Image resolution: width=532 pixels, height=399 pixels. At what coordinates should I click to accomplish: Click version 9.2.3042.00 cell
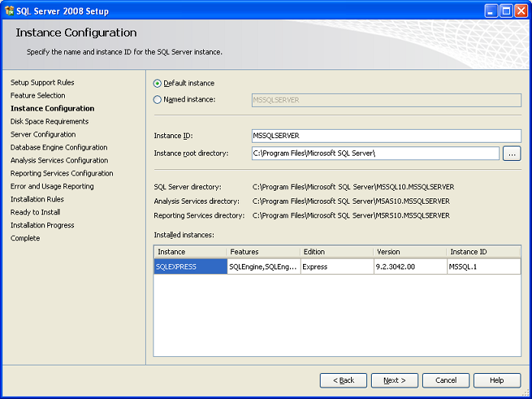[411, 267]
